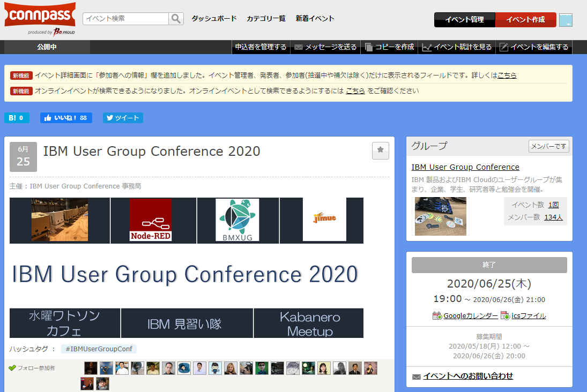Open ダッシュボード menu item
587x392 pixels.
point(214,18)
